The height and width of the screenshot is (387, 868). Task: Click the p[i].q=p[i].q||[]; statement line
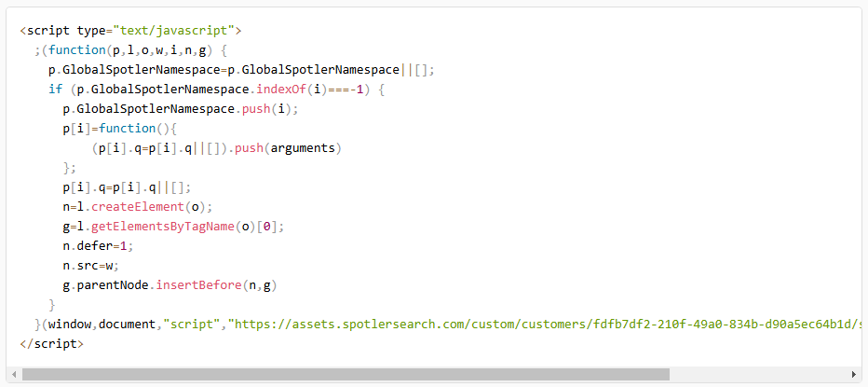coord(127,187)
